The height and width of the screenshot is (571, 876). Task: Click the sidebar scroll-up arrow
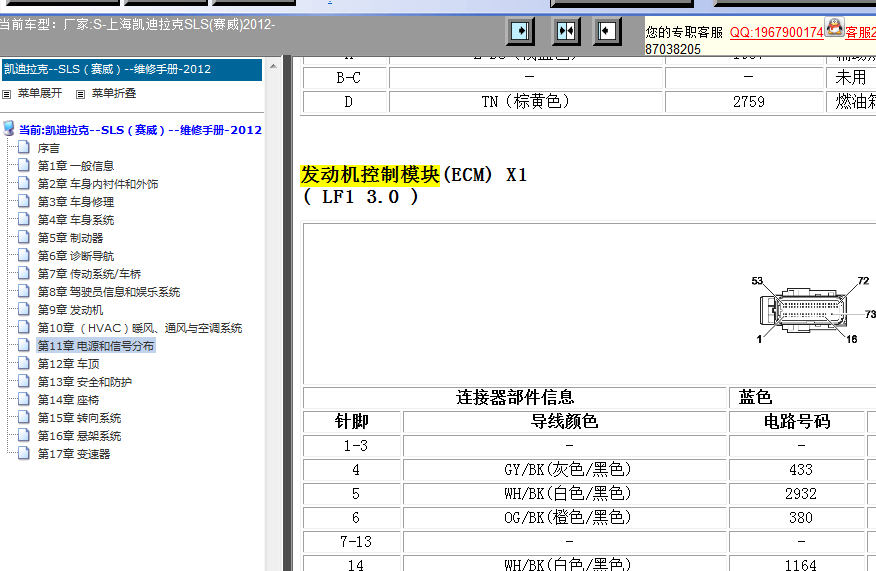coord(273,66)
